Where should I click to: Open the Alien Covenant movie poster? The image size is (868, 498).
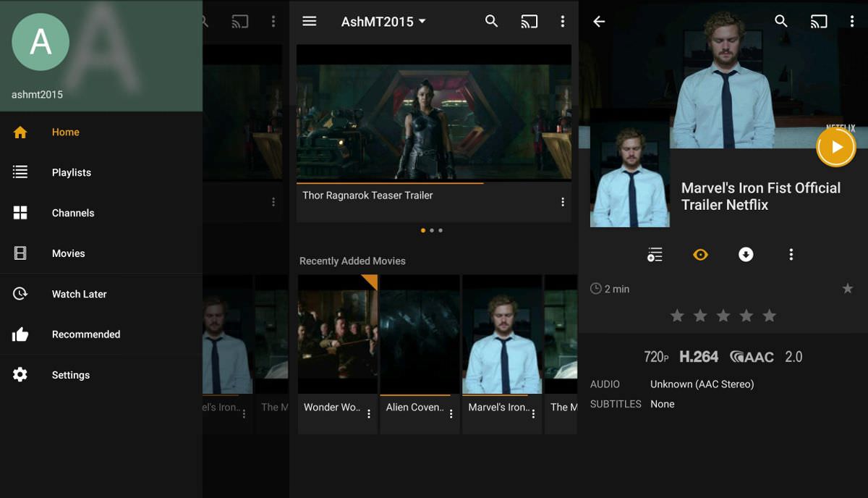(420, 334)
